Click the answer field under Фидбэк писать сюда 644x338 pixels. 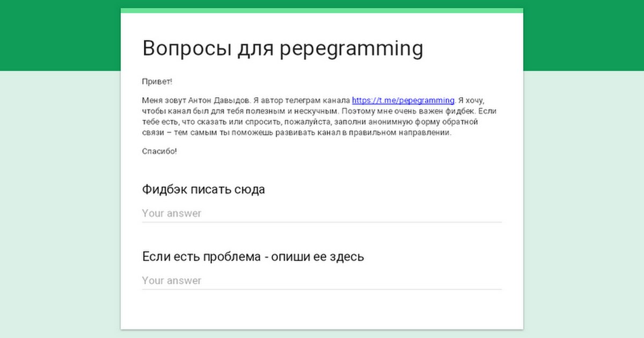click(322, 214)
